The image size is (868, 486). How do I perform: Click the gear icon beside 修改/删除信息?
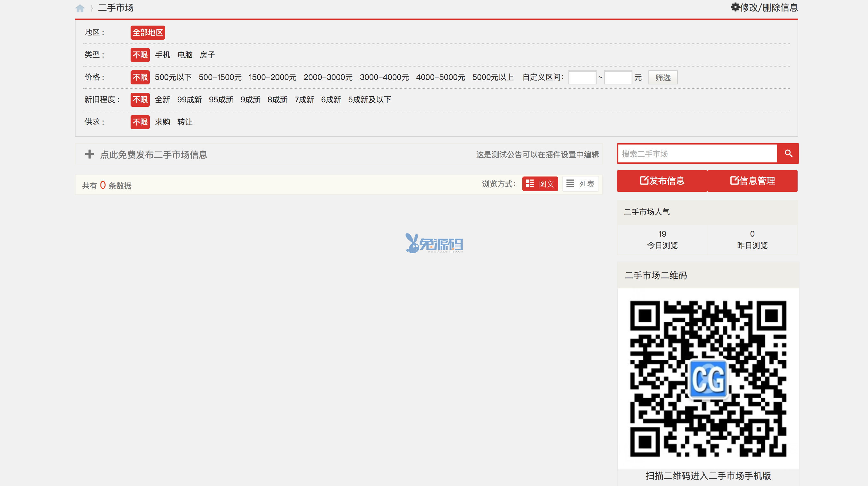click(x=735, y=7)
